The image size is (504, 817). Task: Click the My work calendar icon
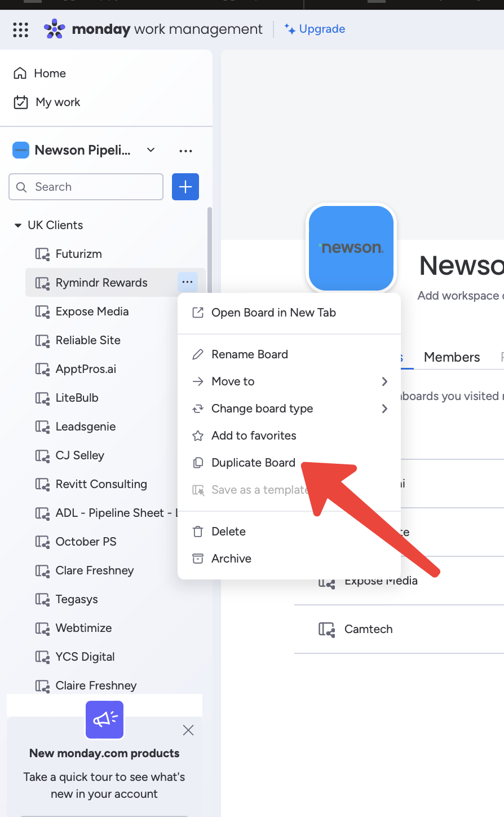[21, 102]
